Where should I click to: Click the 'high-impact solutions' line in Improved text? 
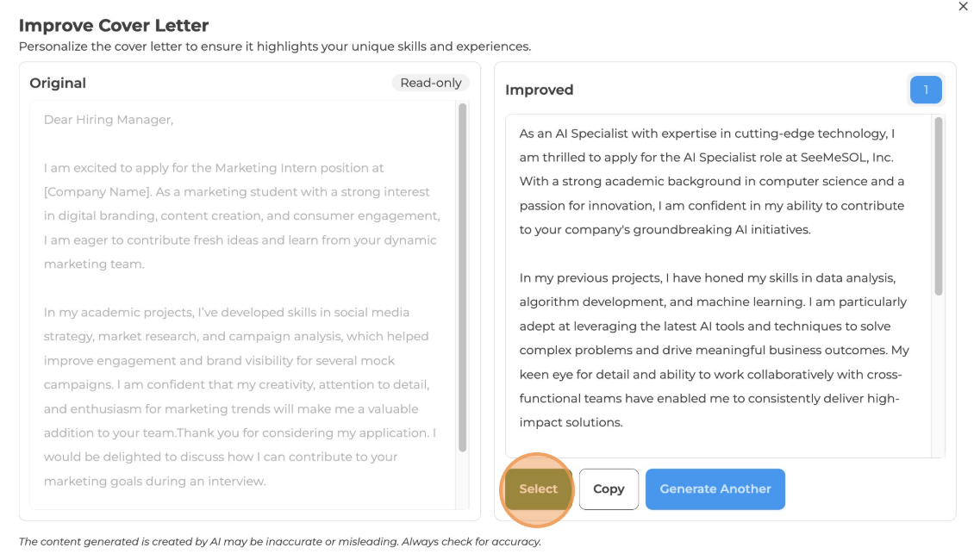[571, 422]
